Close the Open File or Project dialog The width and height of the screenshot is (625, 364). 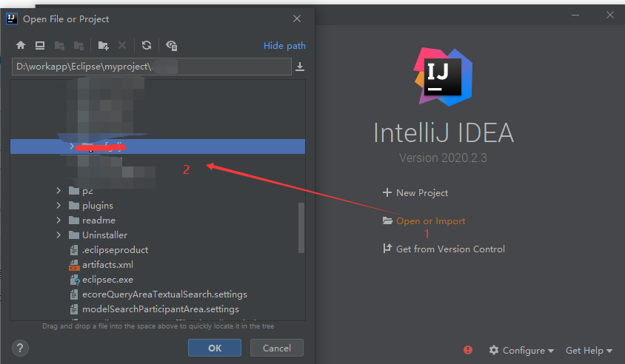point(297,18)
